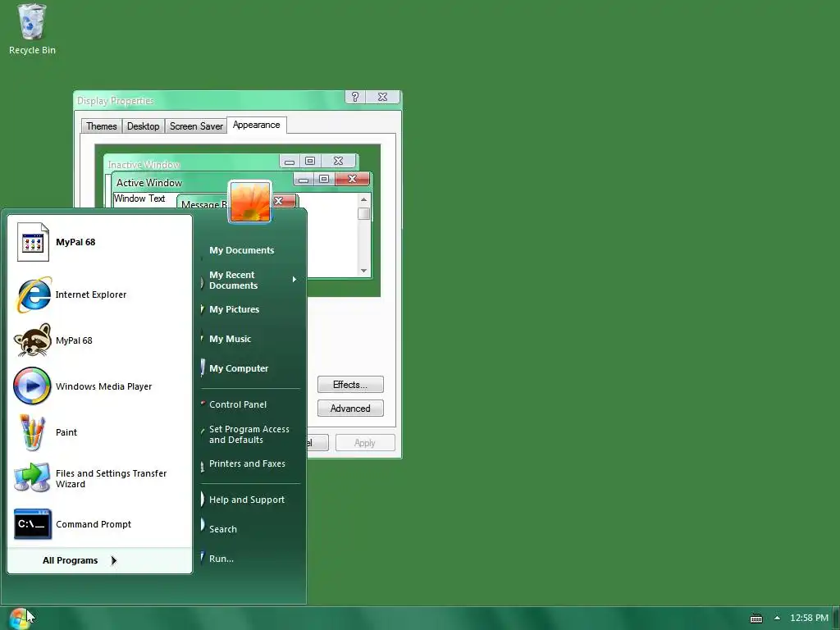840x630 pixels.
Task: Click Inactive Window title in preview
Action: coord(144,165)
